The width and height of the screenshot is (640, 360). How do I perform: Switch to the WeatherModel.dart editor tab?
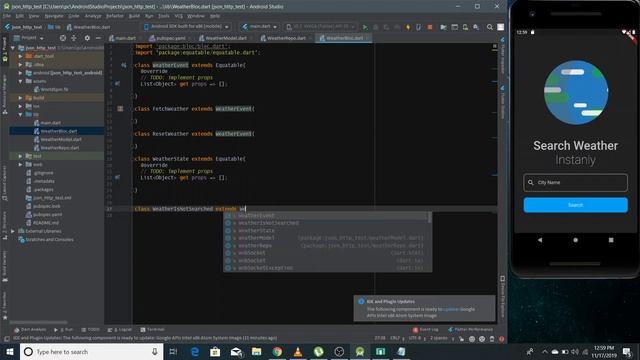(223, 38)
